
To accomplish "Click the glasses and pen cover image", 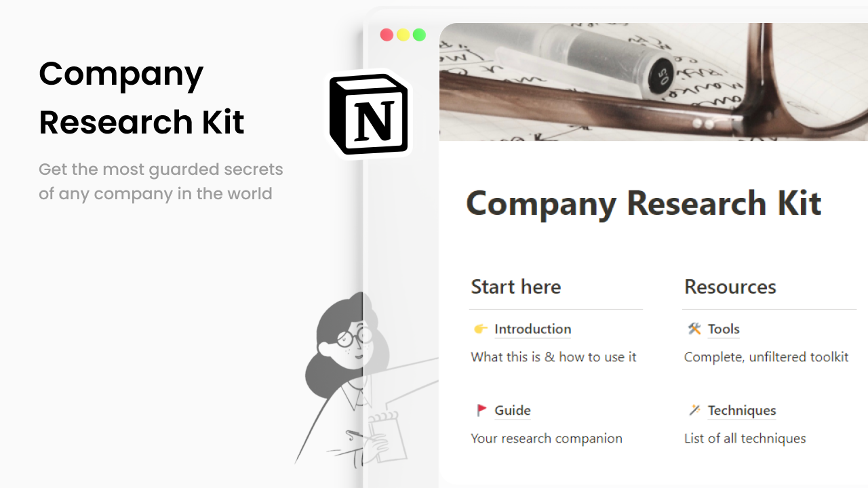I will [654, 82].
